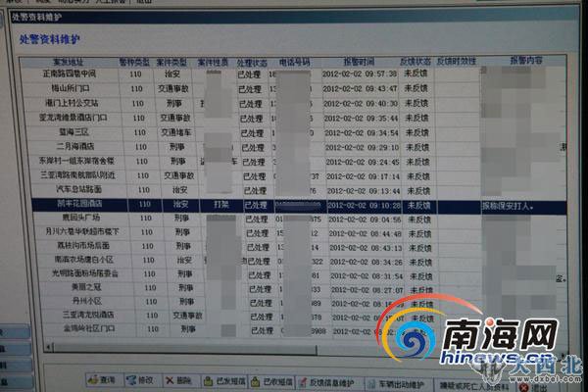Sort by 处理状态 column header

click(x=252, y=63)
